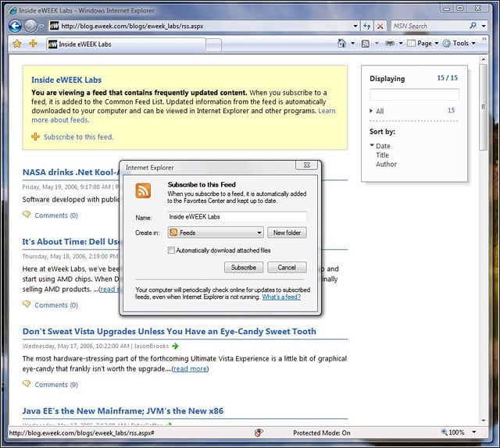This screenshot has height=448, width=500.
Task: Click the browser Back arrow button
Action: (15, 26)
